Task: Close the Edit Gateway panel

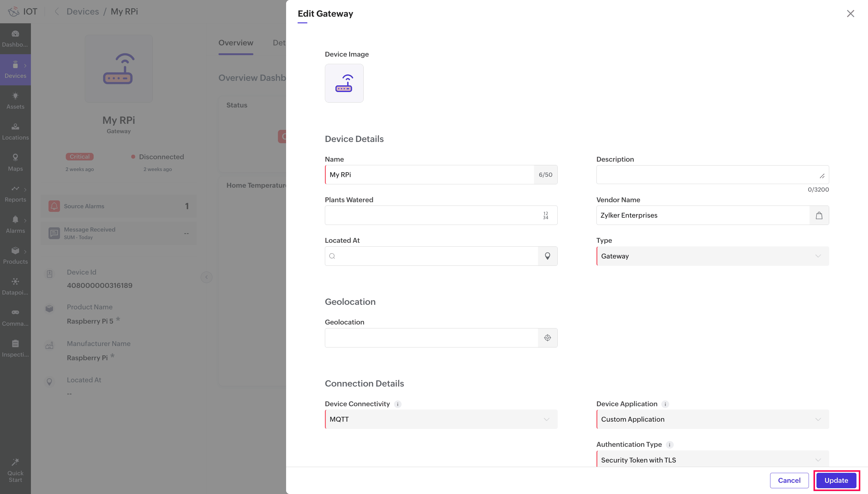Action: (850, 14)
